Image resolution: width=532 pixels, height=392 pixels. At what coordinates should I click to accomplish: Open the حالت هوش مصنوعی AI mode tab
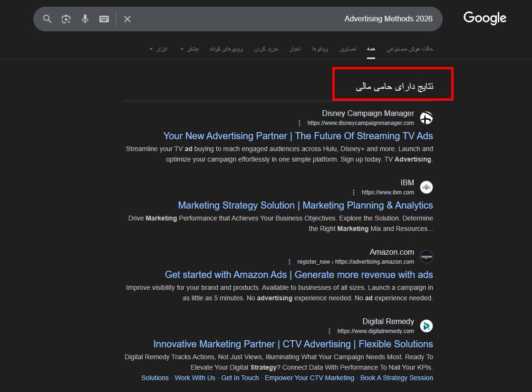point(409,49)
